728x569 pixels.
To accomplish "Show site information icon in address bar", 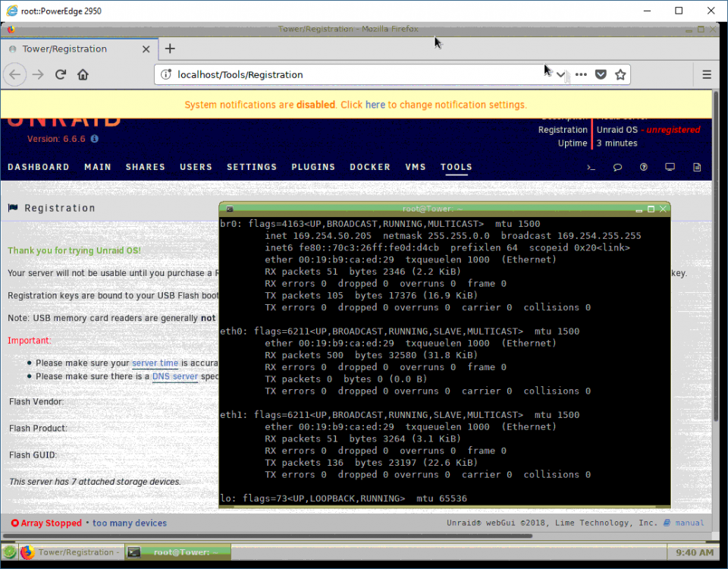I will point(166,74).
